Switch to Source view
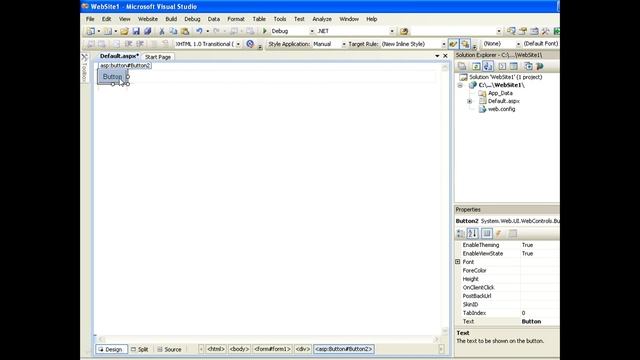Screen dimensions: 640x360 click(169, 349)
